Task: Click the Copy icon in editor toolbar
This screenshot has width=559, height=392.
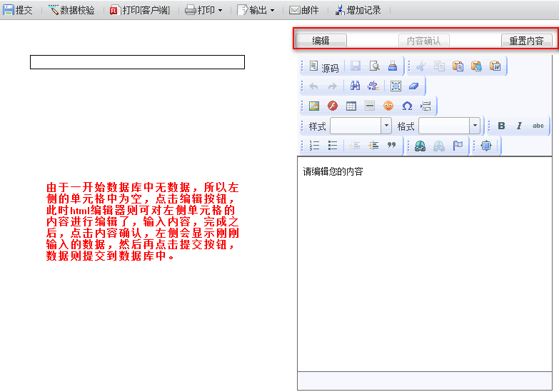Action: pyautogui.click(x=439, y=66)
